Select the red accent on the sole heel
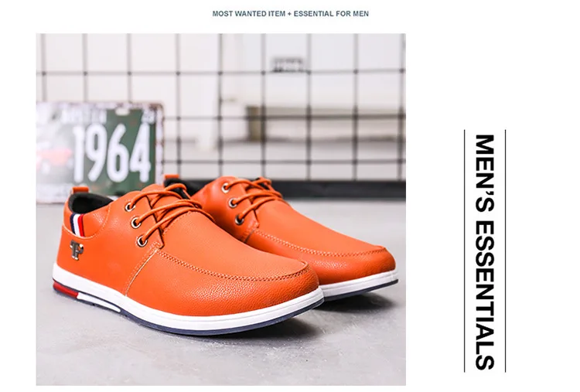The height and width of the screenshot is (392, 580). click(65, 289)
